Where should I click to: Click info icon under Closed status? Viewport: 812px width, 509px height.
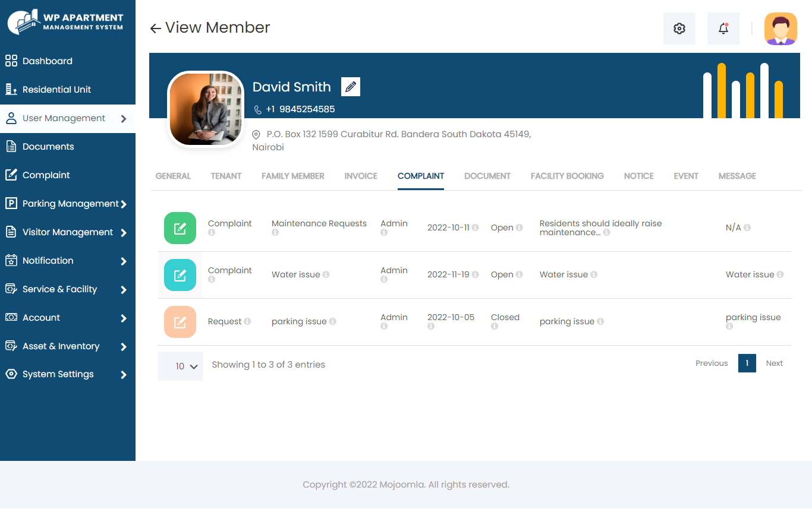pos(494,326)
